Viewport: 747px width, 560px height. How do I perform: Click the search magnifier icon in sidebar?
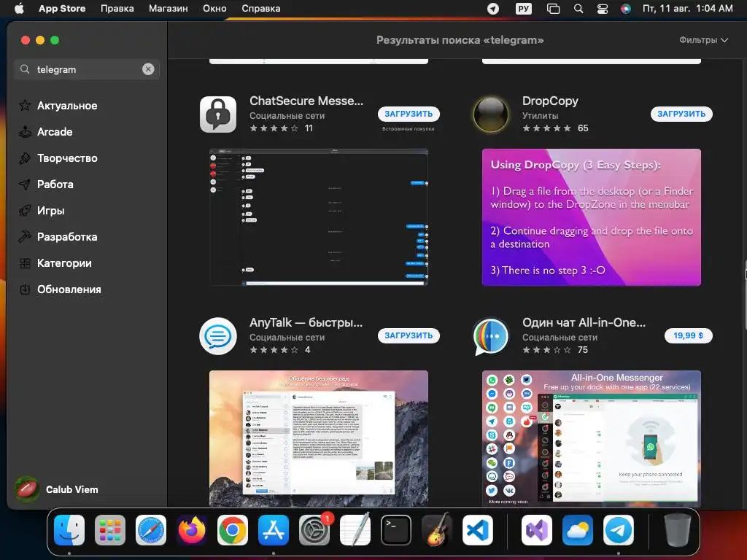click(x=25, y=69)
